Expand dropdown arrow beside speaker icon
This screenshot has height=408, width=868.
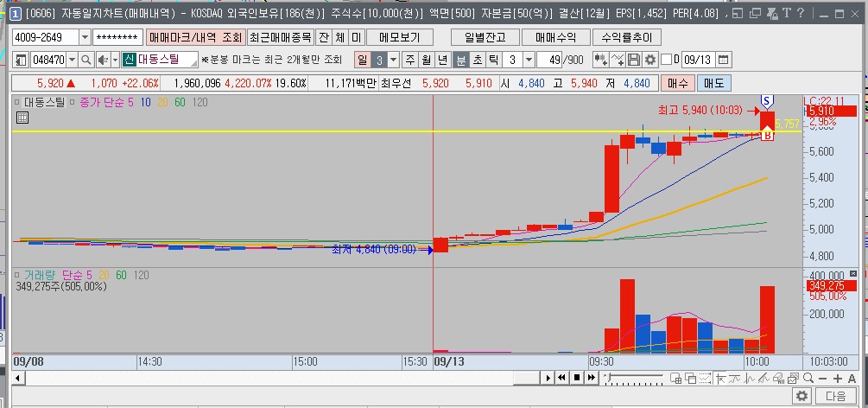[115, 60]
